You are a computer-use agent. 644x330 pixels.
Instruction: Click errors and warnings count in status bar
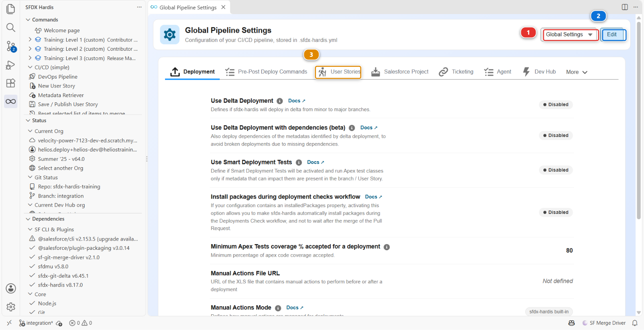[x=80, y=323]
